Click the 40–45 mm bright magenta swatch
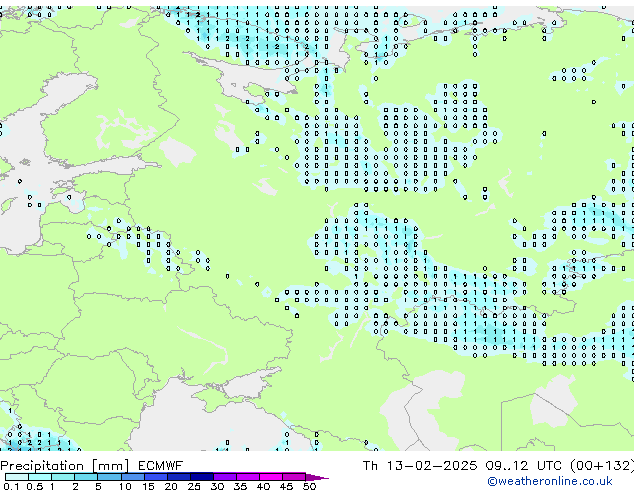 tap(271, 477)
